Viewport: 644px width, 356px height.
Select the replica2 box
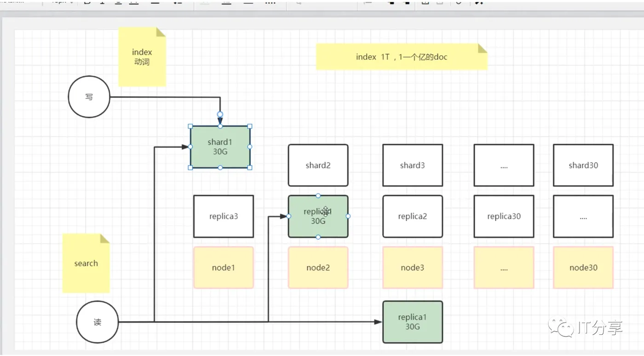click(x=413, y=216)
